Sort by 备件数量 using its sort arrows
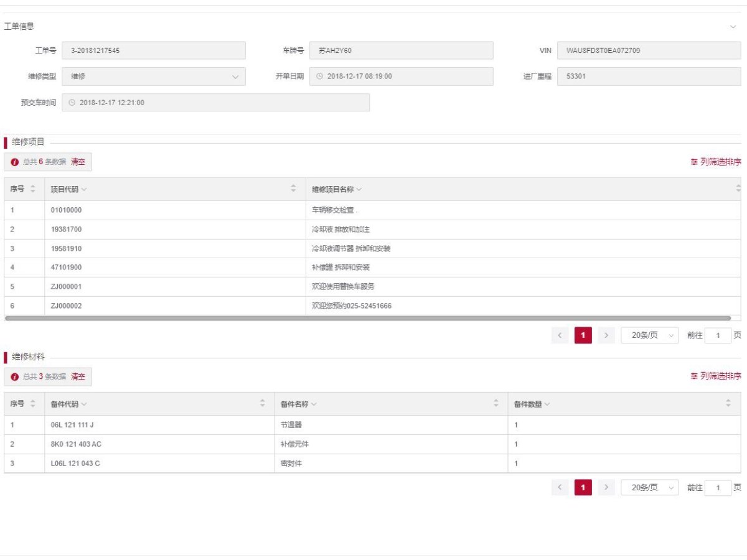Viewport: 747px width, 560px height. coord(728,404)
